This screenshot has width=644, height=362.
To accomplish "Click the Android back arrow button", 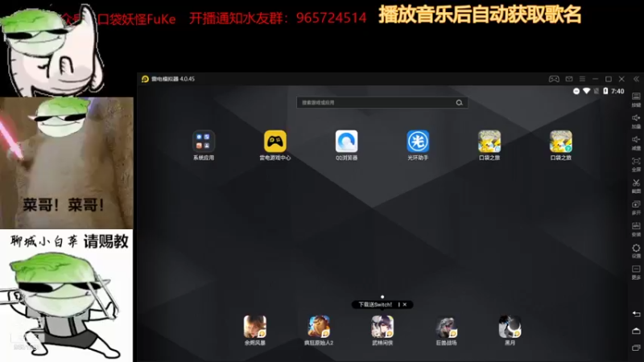I will [636, 314].
